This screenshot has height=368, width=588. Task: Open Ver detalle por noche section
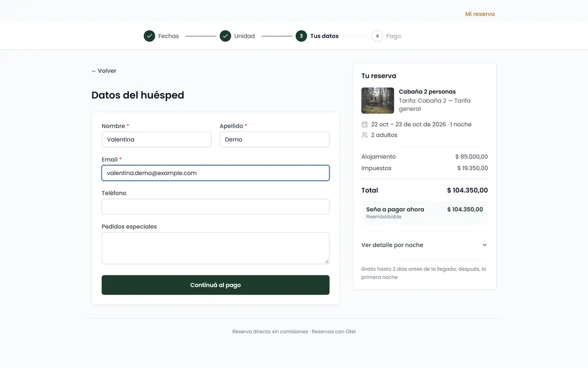point(424,245)
